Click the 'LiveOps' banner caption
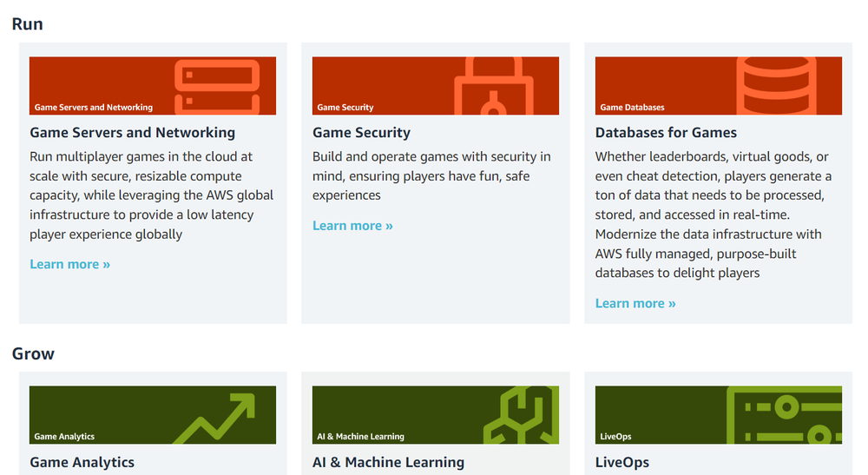The image size is (868, 475). [615, 437]
